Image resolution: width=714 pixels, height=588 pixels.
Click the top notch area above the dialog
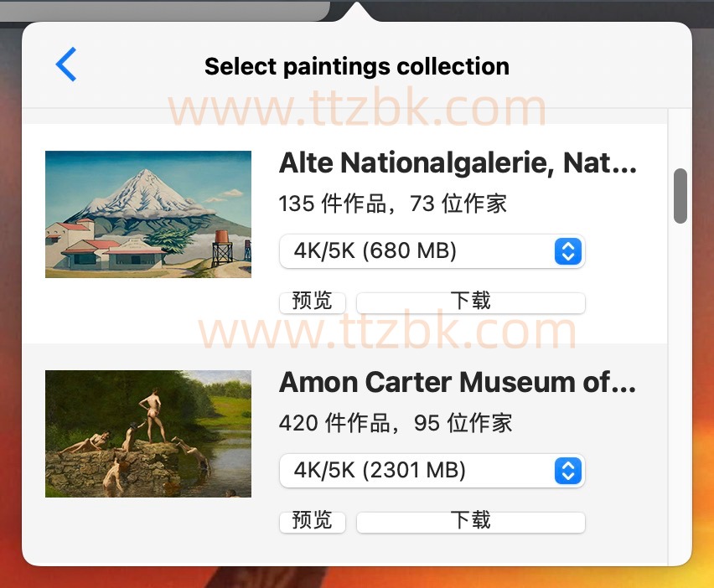(x=357, y=8)
